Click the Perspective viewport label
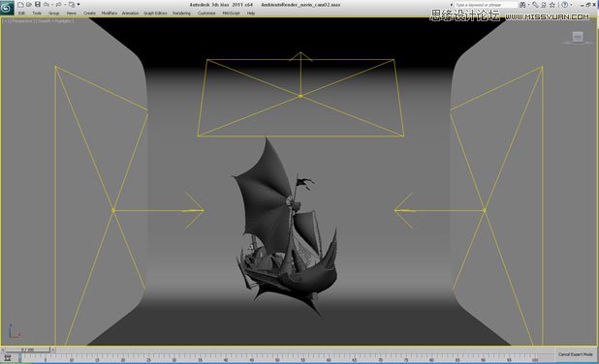 (22, 21)
